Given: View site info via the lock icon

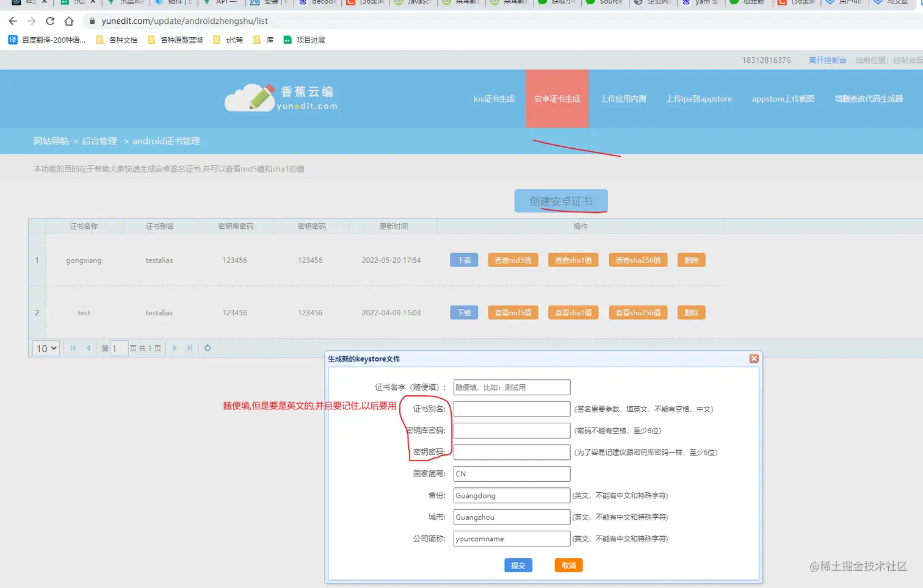Looking at the screenshot, I should point(92,21).
